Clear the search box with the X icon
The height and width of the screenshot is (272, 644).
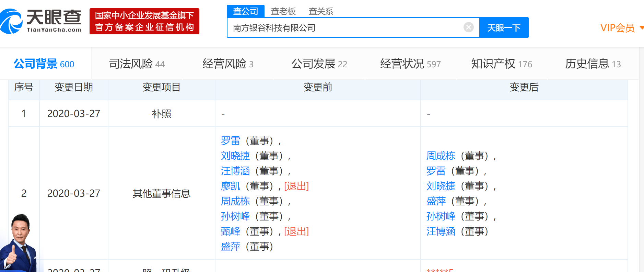(468, 27)
